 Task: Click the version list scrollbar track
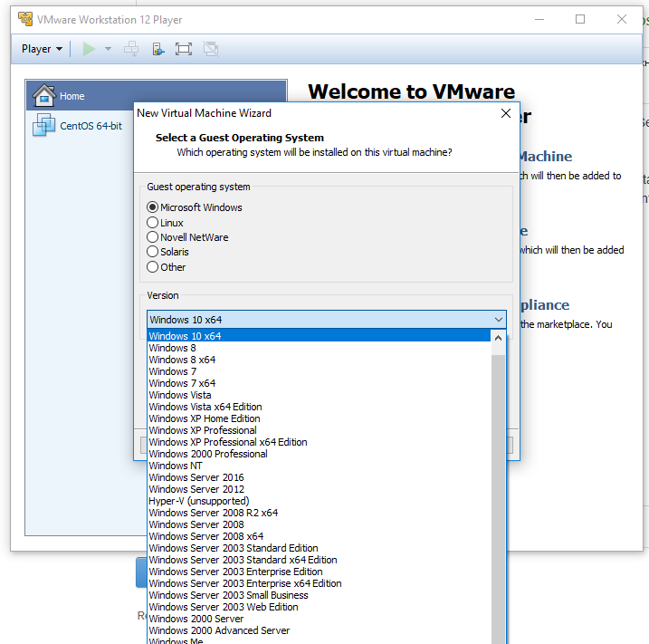pos(499,497)
